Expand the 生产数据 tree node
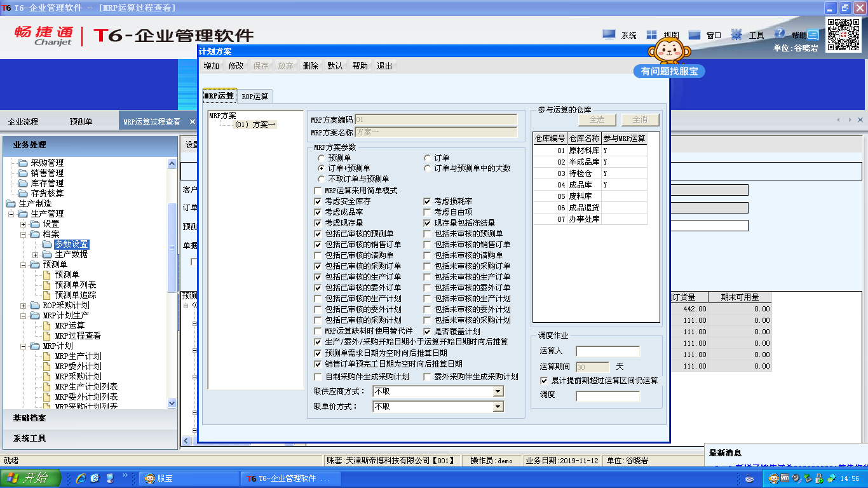The image size is (868, 488). pos(35,255)
